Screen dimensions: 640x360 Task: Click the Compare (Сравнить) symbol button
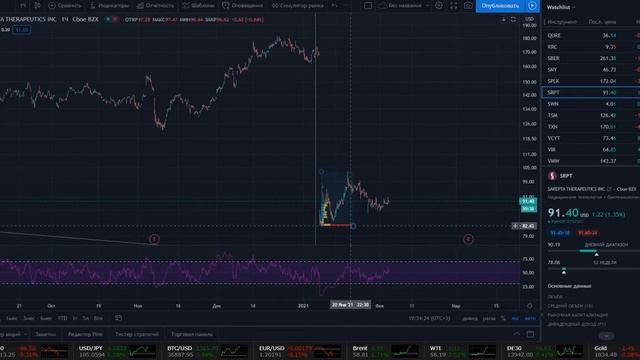pyautogui.click(x=64, y=5)
